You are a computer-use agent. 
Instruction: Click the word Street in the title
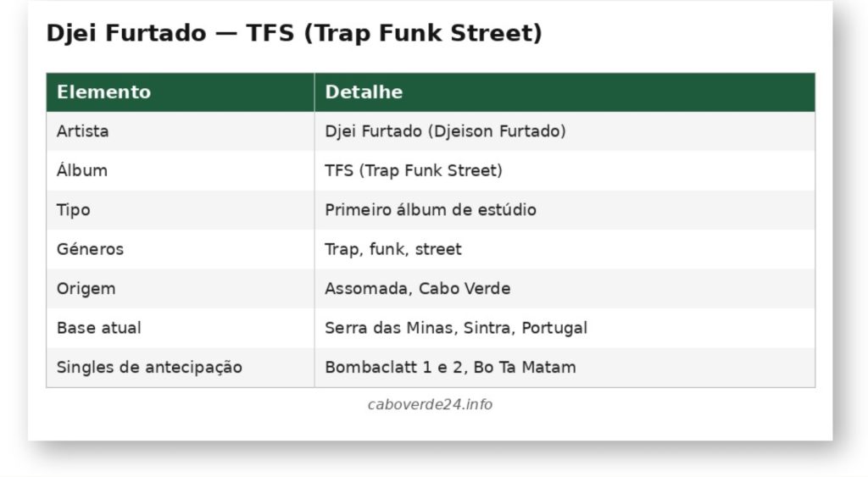(496, 33)
